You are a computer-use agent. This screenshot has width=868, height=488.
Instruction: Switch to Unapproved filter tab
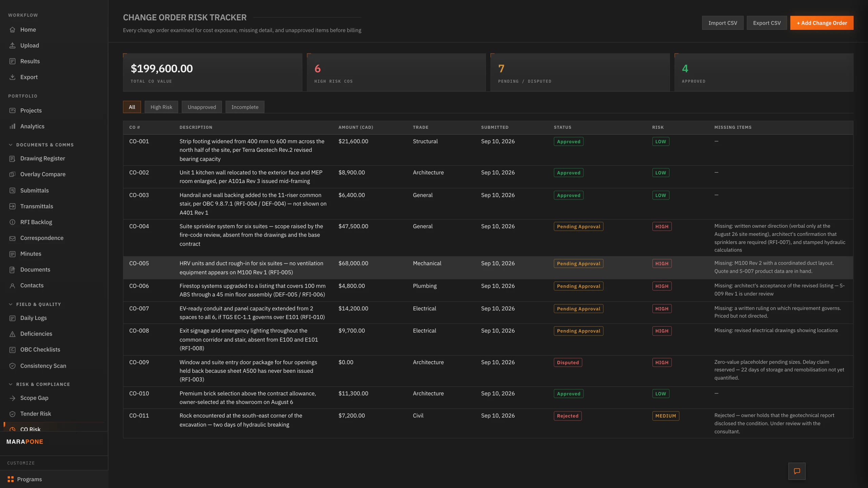[202, 107]
